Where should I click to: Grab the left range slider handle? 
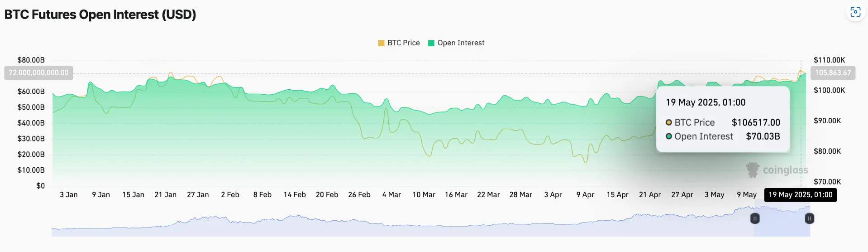point(754,218)
